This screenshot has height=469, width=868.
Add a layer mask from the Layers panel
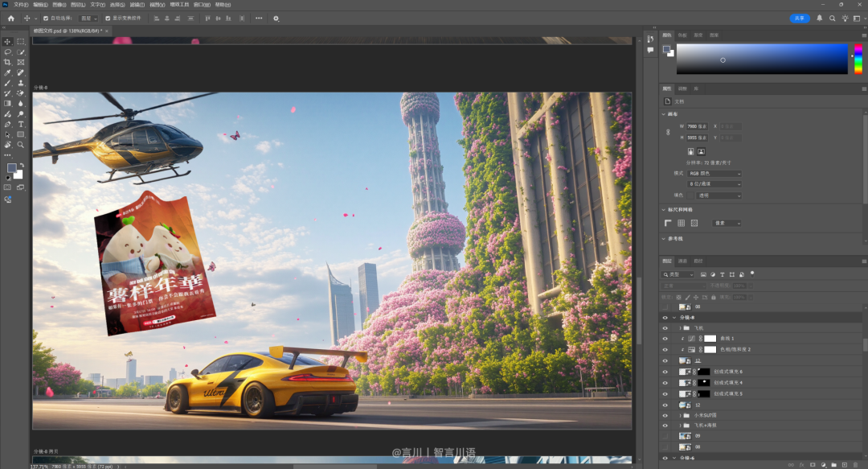813,465
